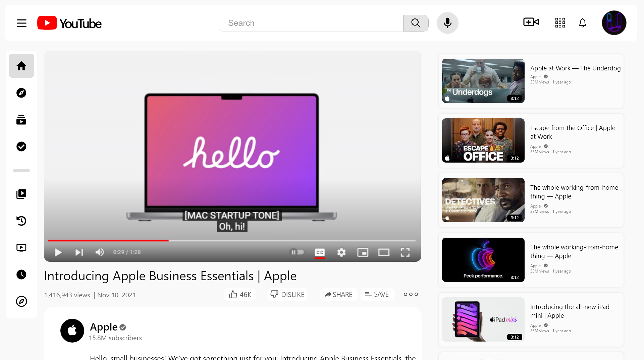Open notifications bell
Screen dimensions: 644x360
tap(583, 23)
